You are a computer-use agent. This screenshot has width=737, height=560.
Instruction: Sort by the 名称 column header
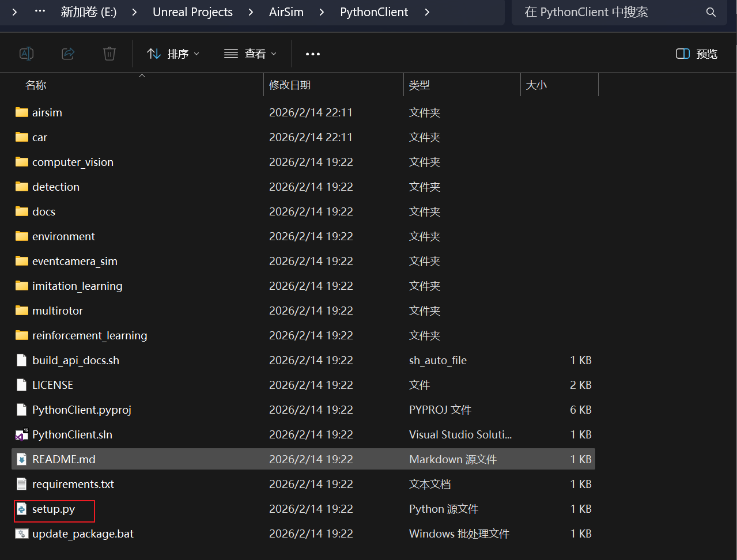[x=36, y=85]
